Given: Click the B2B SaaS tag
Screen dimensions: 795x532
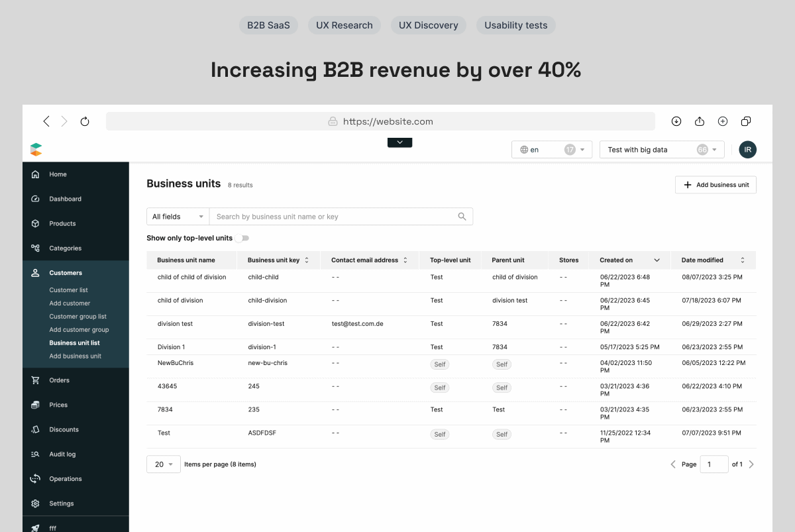Looking at the screenshot, I should pos(268,25).
